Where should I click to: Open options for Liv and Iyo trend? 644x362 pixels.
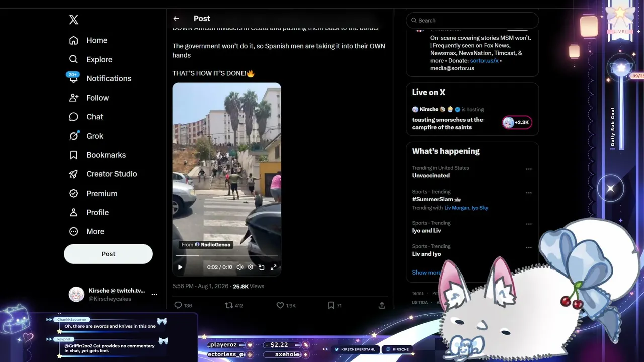click(529, 248)
